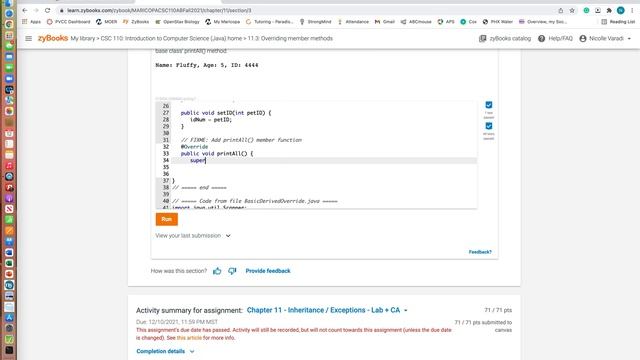Open the StrongMind bookmark

point(316,22)
